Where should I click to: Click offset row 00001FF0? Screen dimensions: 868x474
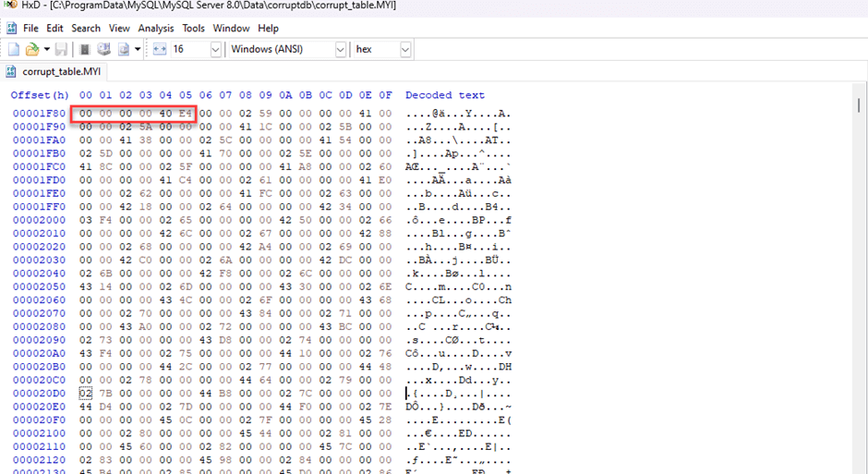(40, 207)
